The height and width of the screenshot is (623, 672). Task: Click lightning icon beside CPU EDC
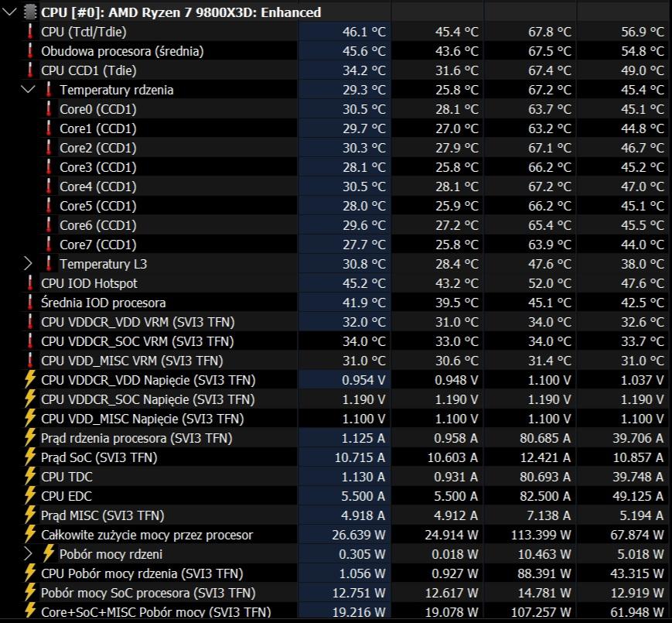(30, 496)
